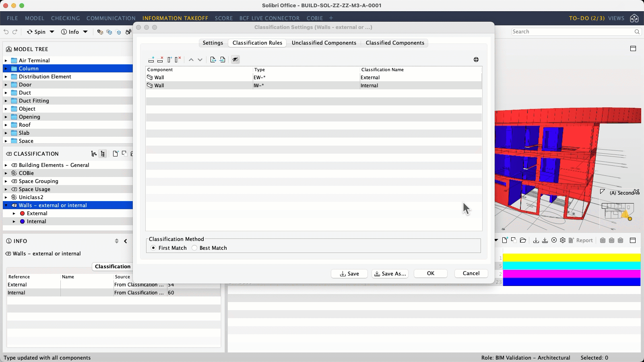Enable the First Match classification method
Screen dimensions: 644x362
click(x=153, y=248)
